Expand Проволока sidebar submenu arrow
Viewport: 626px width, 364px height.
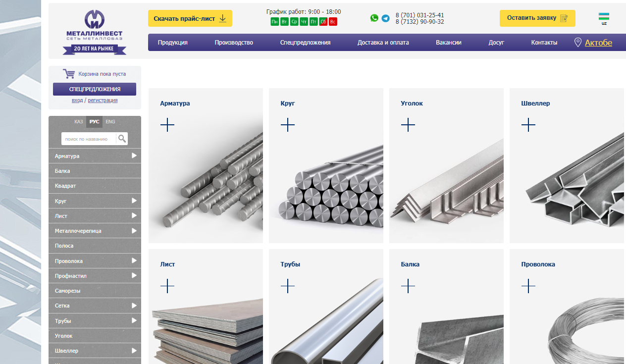[134, 260]
